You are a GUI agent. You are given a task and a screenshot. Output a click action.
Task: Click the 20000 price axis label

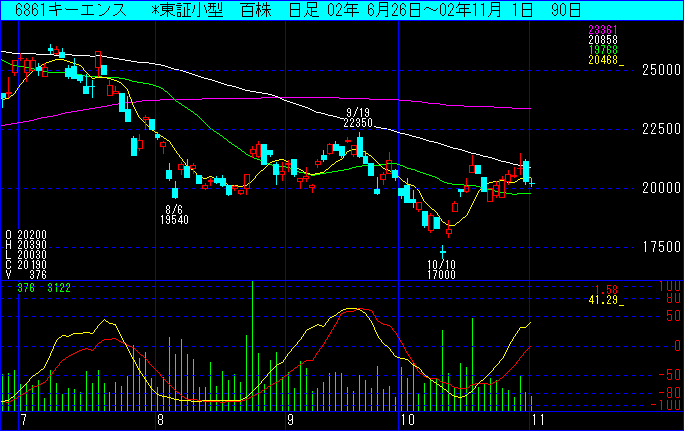pos(661,188)
